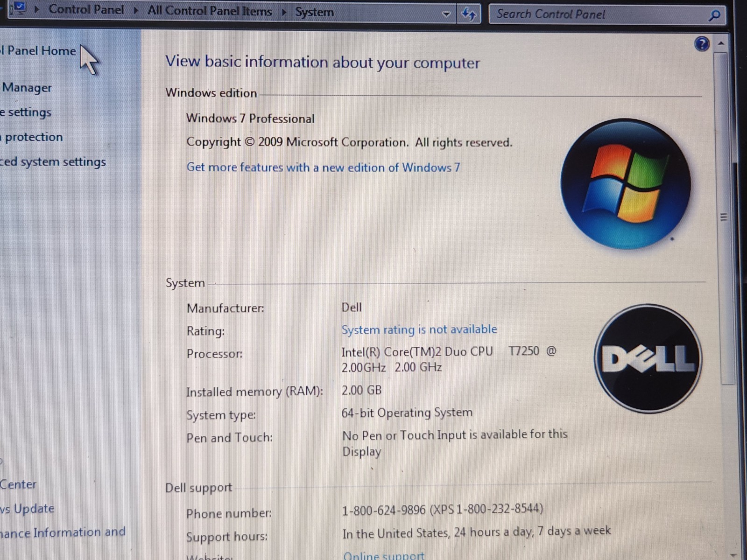The image size is (747, 560).
Task: Click the Dell manufacturer value
Action: 352,308
